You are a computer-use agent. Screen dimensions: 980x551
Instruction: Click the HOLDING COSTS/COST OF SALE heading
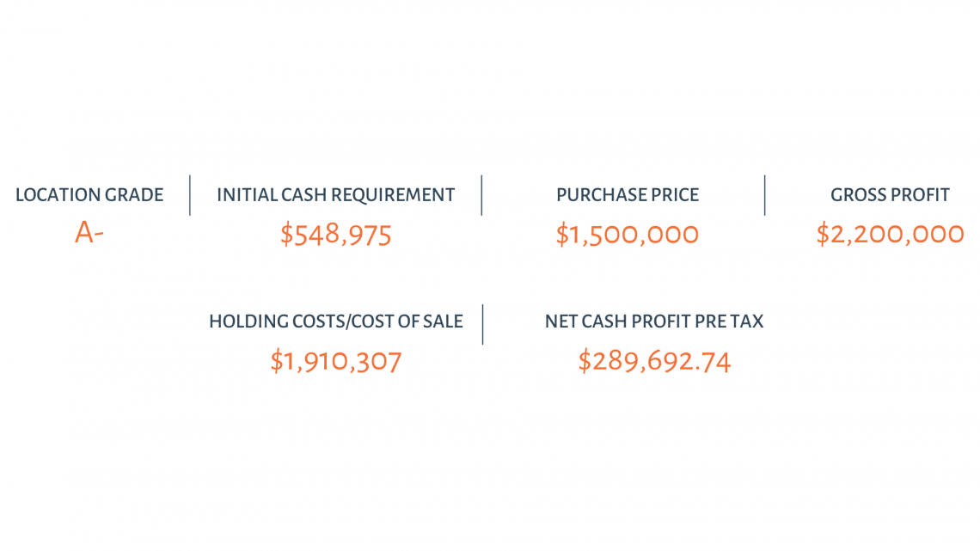(335, 321)
